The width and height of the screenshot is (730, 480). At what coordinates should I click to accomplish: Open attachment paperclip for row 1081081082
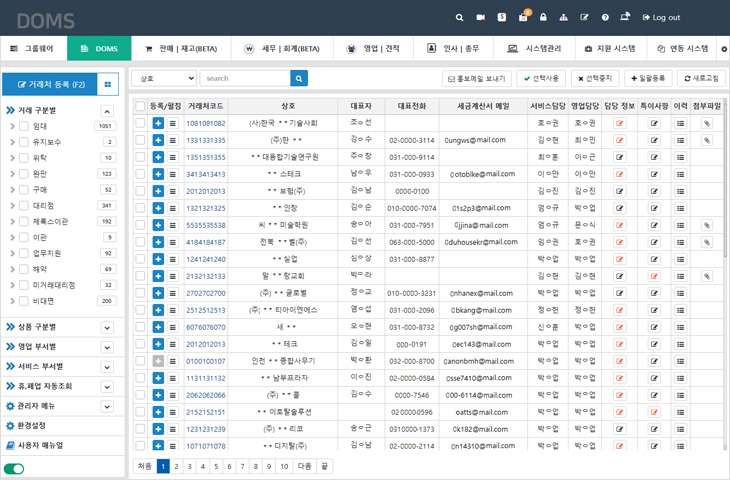click(x=707, y=123)
